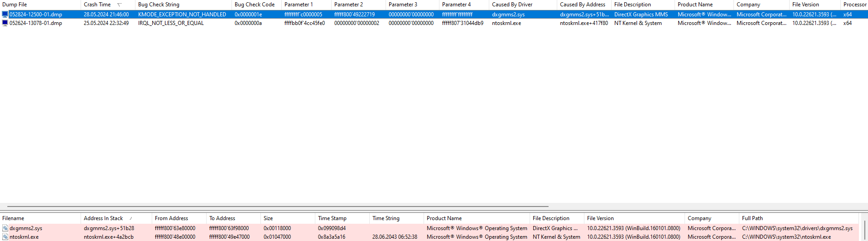Click size value 0x01047000
Image resolution: width=868 pixels, height=241 pixels.
click(x=277, y=237)
